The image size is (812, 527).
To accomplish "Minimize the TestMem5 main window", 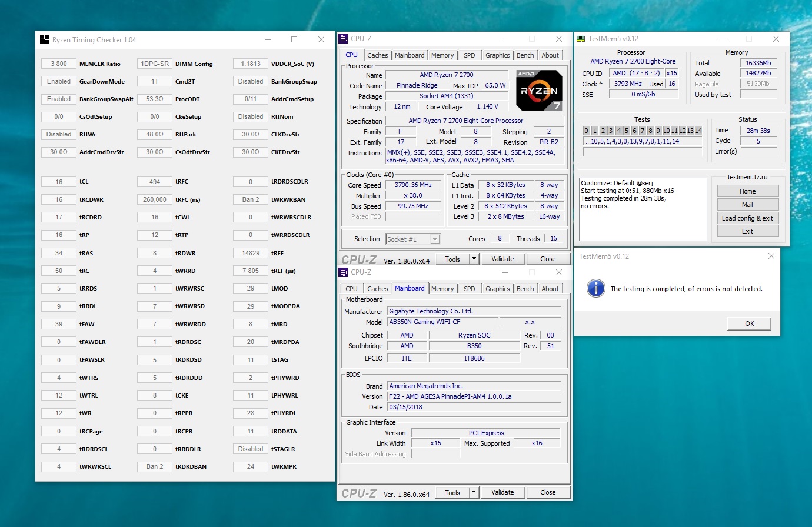I will (722, 39).
